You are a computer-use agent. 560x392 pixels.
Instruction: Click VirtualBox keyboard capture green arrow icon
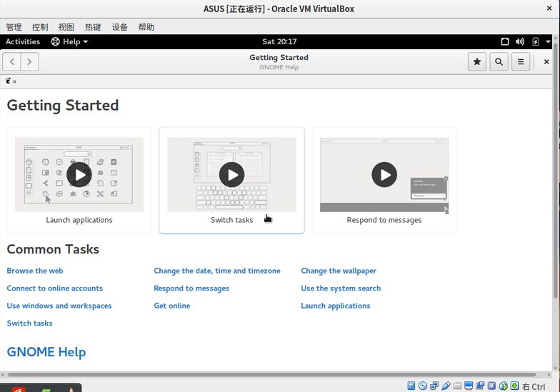coord(514,386)
